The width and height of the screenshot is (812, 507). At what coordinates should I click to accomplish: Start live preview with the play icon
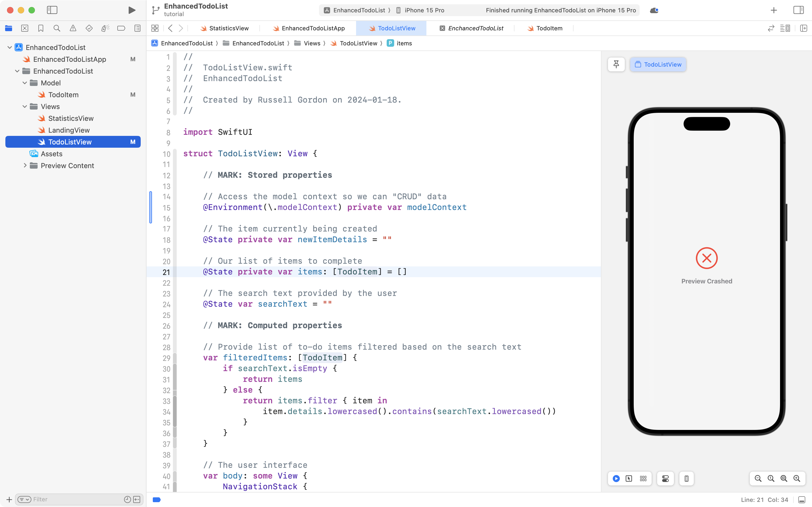point(616,479)
